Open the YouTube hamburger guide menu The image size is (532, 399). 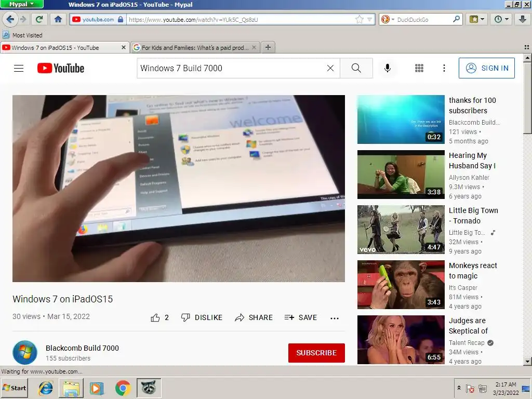tap(19, 68)
